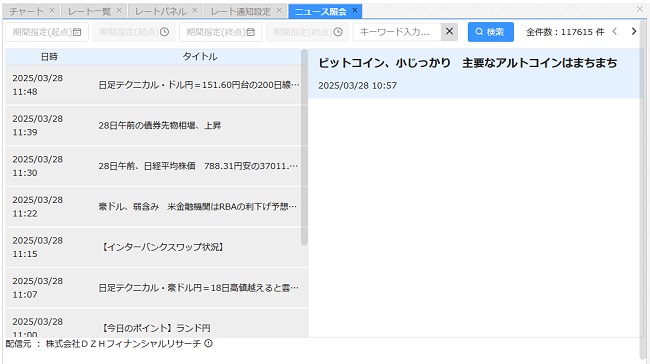Click the タイトル column header

[200, 57]
